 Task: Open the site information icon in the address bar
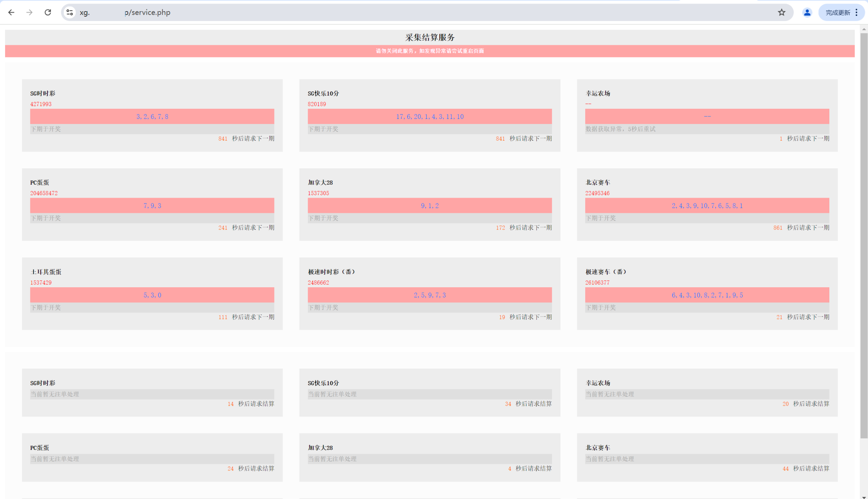point(69,12)
